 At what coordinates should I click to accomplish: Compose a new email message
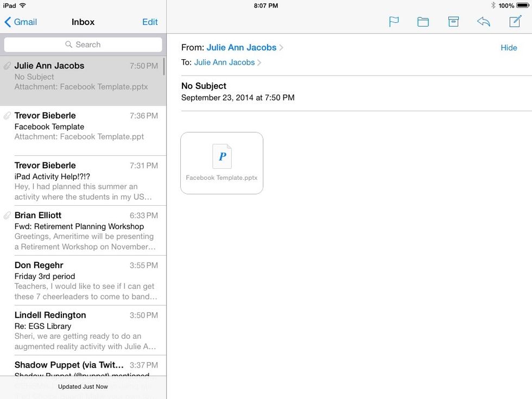pos(515,22)
